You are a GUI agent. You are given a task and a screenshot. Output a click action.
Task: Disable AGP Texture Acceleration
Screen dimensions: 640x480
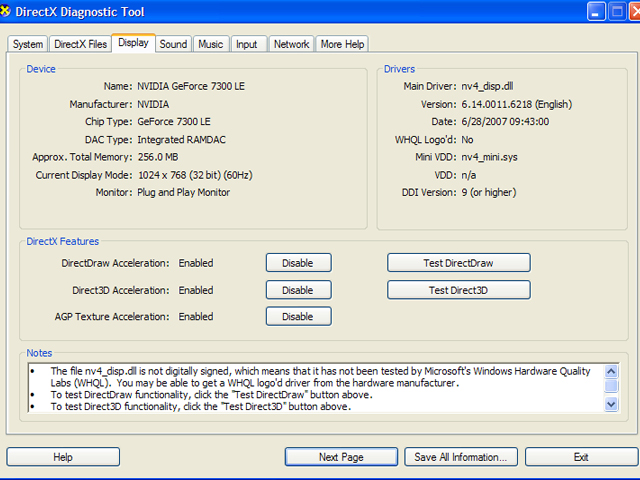point(298,316)
